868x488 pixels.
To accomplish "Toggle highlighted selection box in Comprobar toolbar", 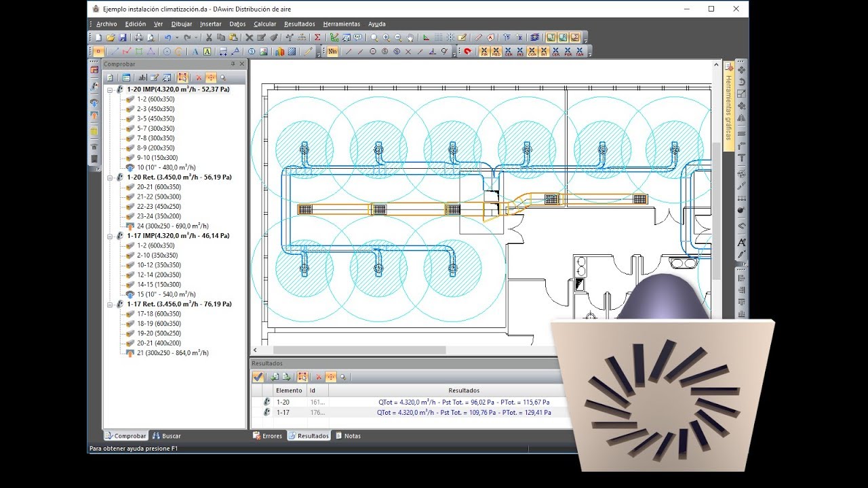I will (183, 78).
